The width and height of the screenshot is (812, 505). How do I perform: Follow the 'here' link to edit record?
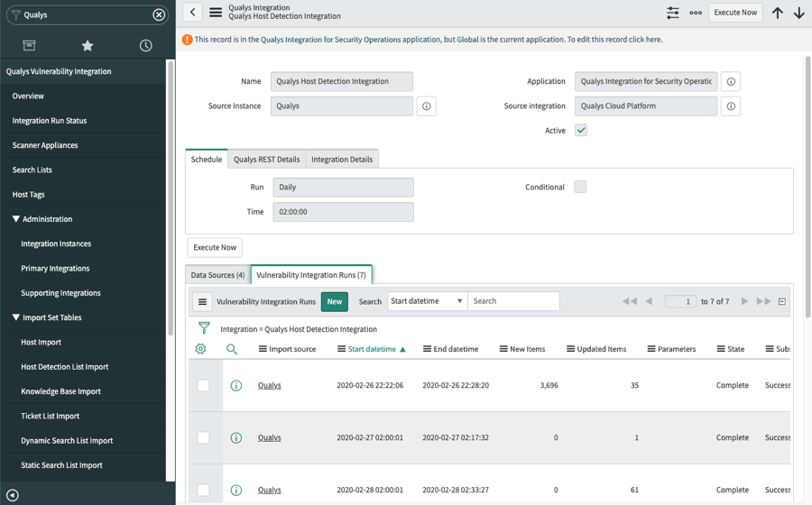coord(653,40)
